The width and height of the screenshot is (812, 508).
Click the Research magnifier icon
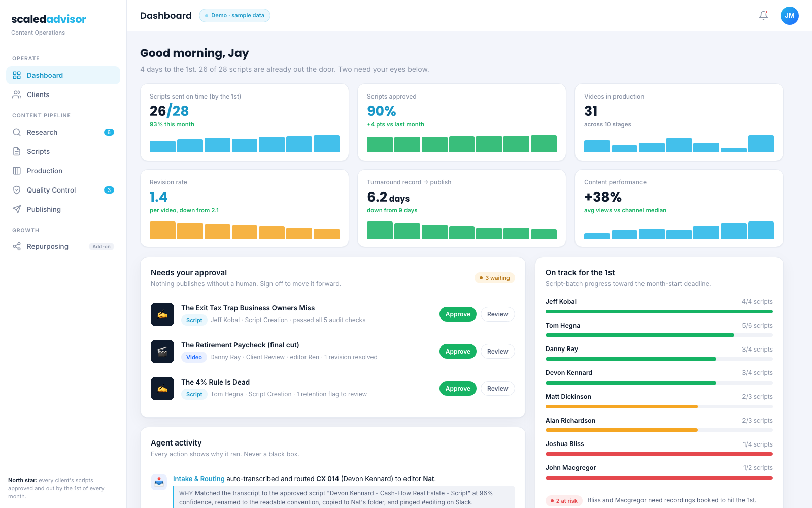tap(17, 132)
